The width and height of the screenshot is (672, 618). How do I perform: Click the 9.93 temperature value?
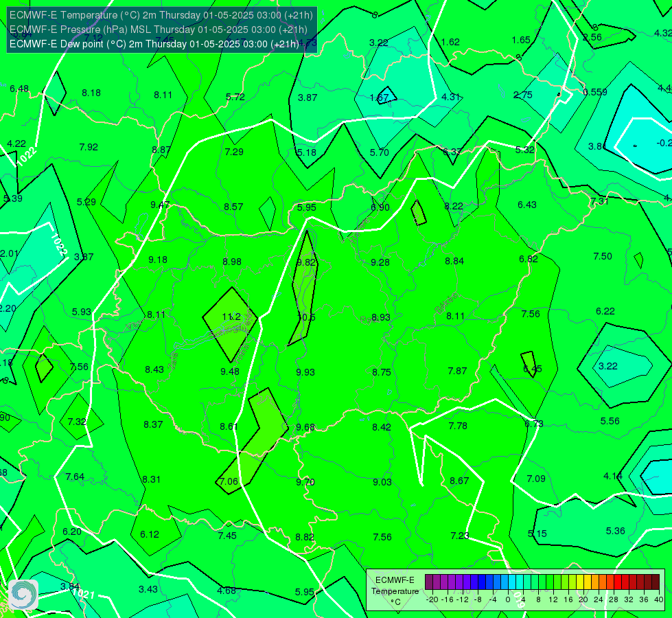tap(305, 372)
